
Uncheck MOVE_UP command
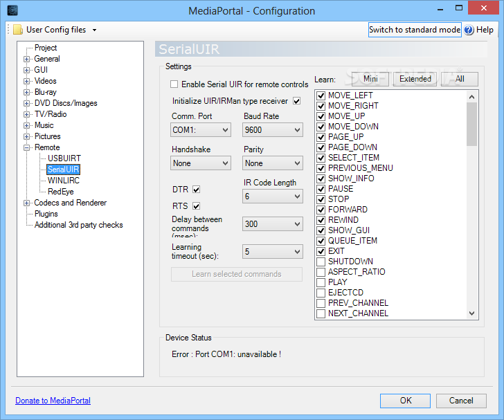(321, 116)
